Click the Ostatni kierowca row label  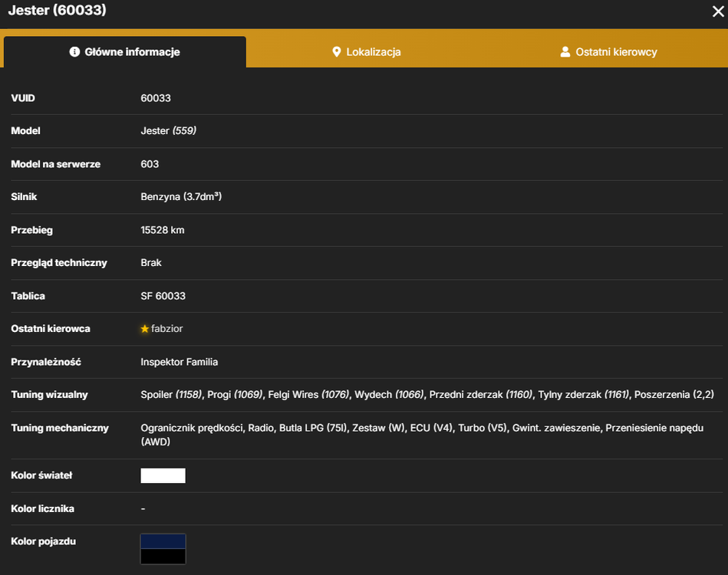(51, 329)
